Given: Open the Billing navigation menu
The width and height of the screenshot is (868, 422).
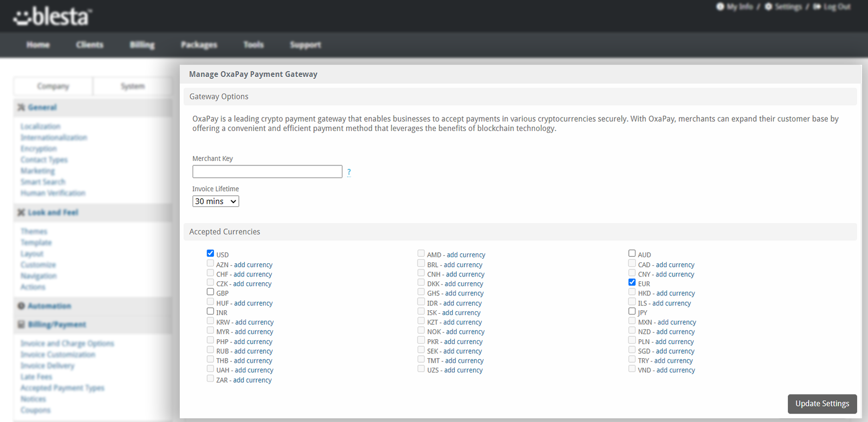Looking at the screenshot, I should point(142,45).
